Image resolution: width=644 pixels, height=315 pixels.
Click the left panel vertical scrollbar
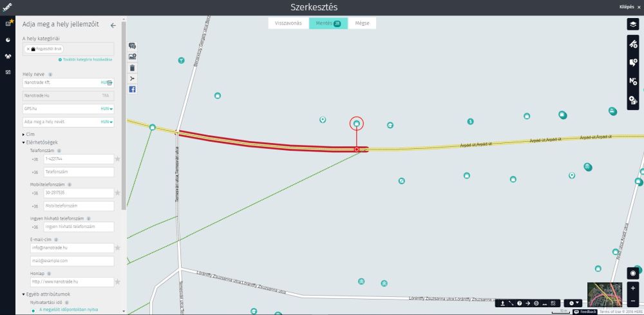[x=124, y=115]
